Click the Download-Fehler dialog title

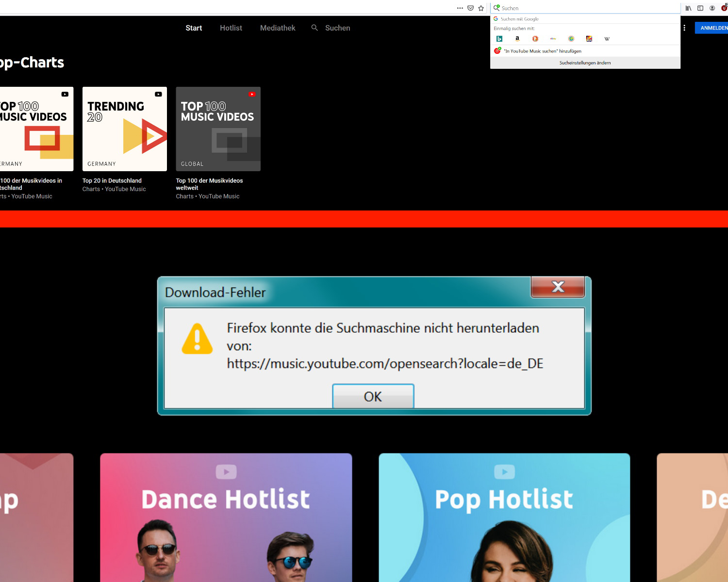[x=215, y=292]
